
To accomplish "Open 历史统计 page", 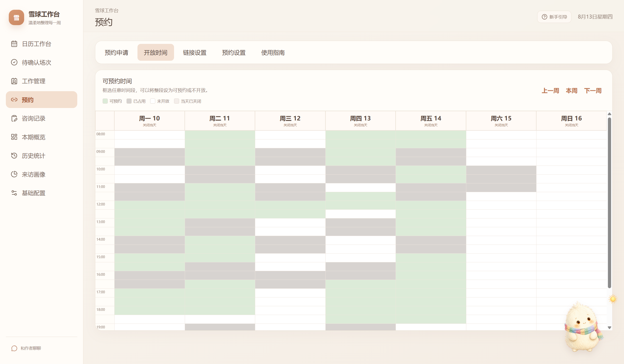I will [x=42, y=156].
